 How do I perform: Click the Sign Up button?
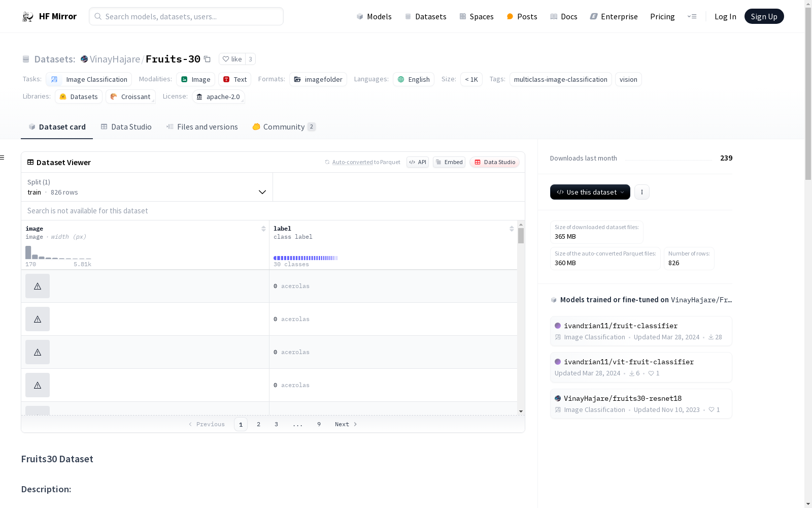coord(764,17)
